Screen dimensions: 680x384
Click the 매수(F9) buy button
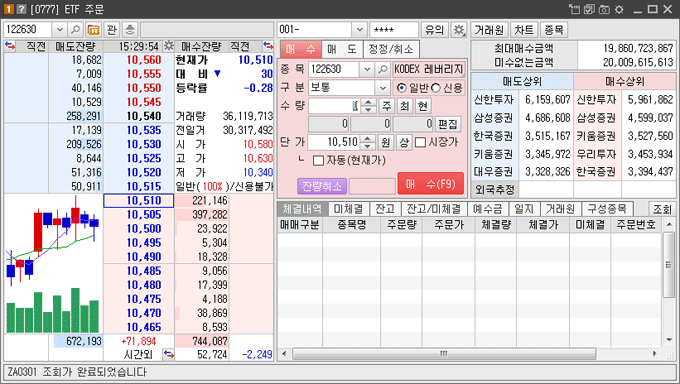[x=431, y=184]
